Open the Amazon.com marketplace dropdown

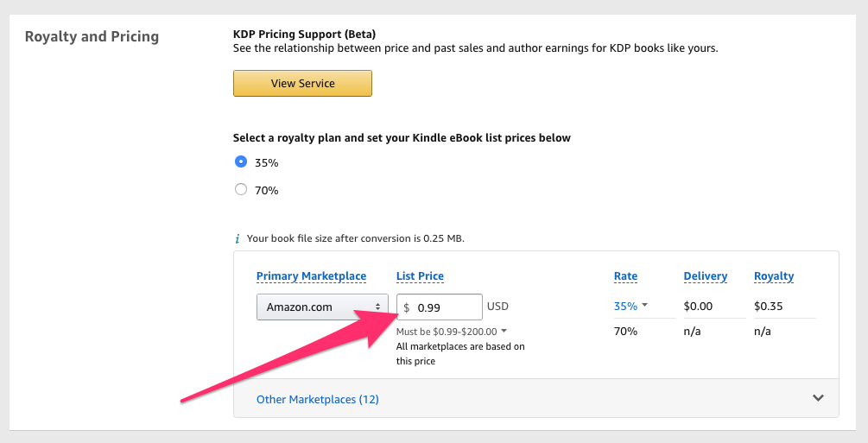[322, 307]
